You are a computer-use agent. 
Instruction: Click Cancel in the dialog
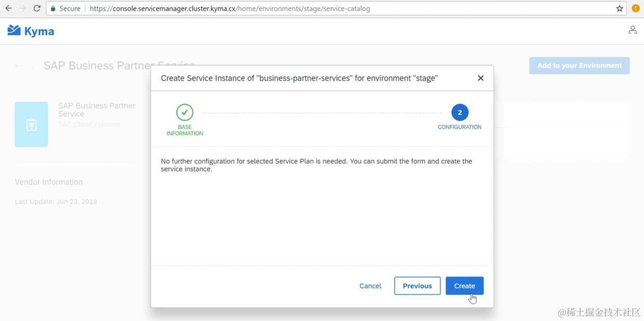[x=370, y=286]
